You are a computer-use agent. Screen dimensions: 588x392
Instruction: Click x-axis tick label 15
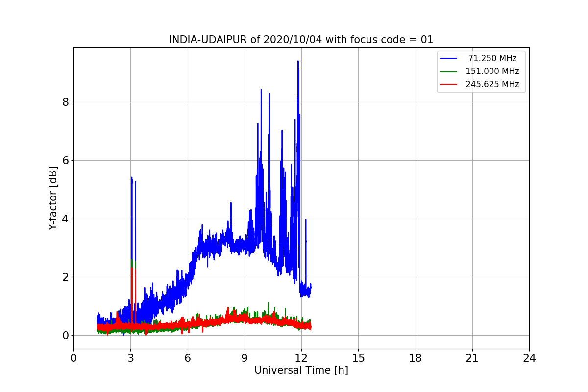tap(358, 358)
